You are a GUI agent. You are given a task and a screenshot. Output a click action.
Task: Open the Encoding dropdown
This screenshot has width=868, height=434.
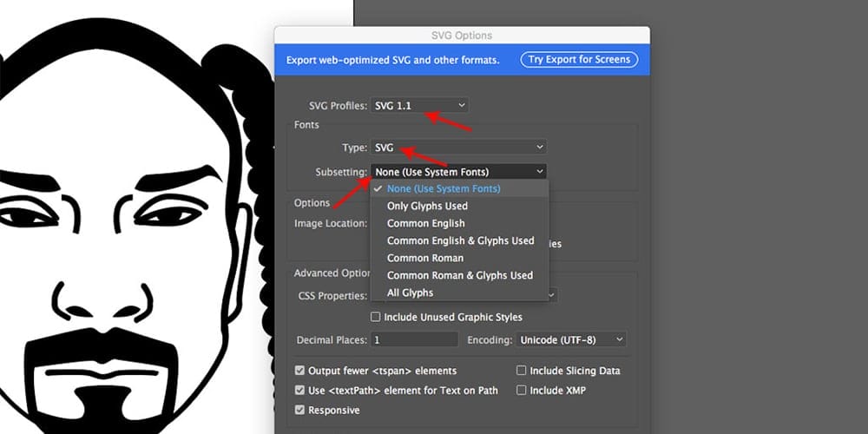point(571,339)
